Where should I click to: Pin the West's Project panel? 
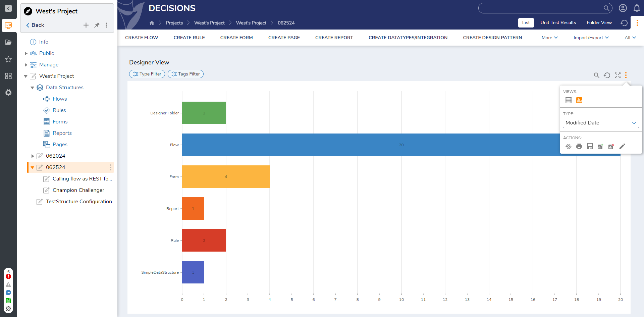click(x=97, y=25)
